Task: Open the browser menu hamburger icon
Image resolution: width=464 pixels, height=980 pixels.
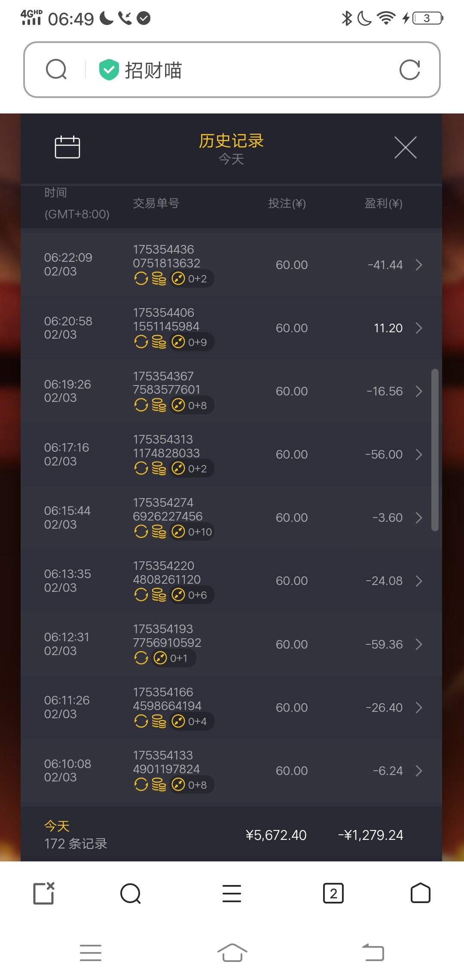Action: (x=232, y=894)
